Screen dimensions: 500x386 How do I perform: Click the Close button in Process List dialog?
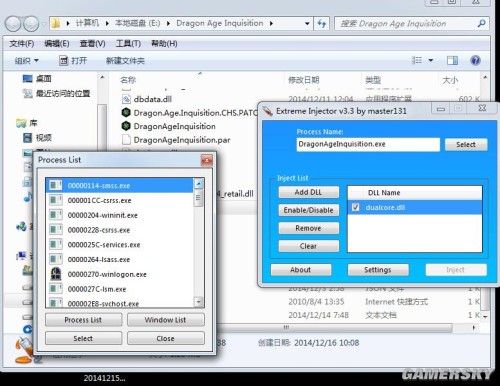pos(166,338)
